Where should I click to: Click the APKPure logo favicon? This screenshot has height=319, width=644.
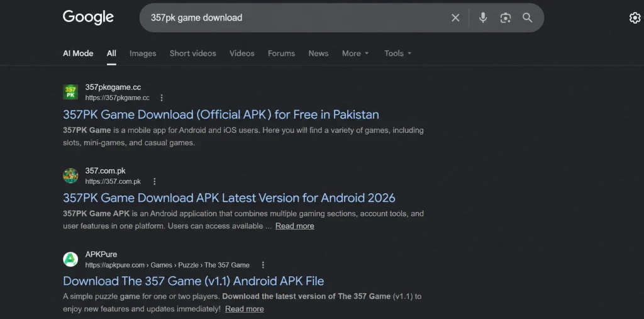click(x=70, y=259)
